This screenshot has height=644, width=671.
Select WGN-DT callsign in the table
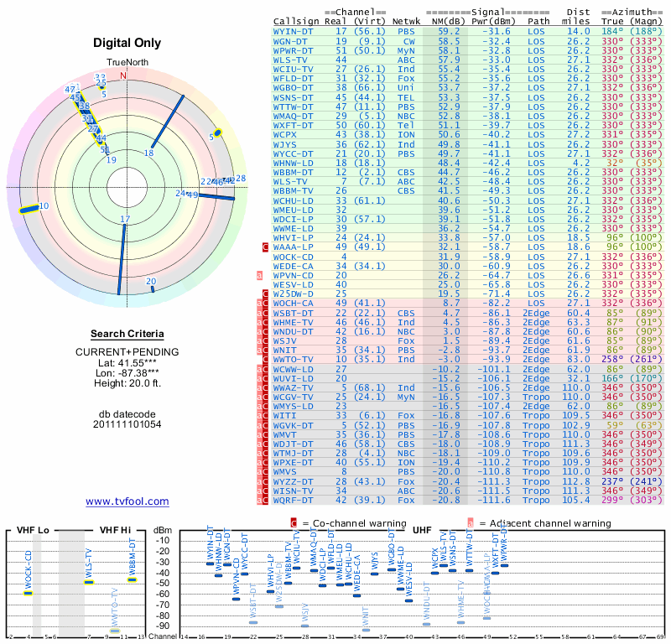(x=290, y=41)
